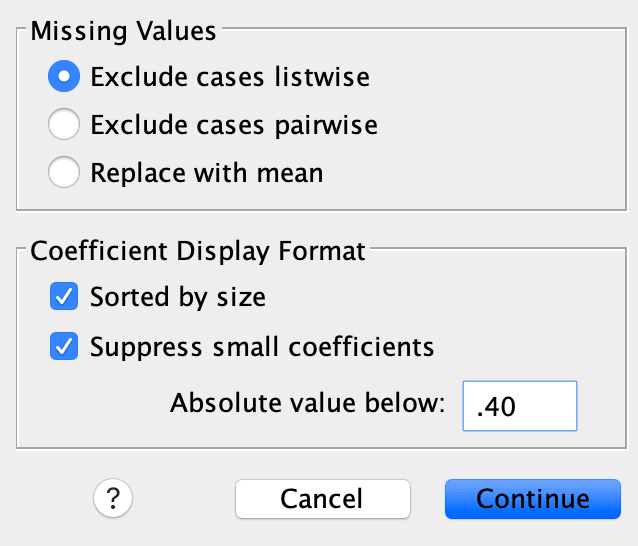Screen dimensions: 638x546
Task: Uncheck the Sorted by size checkbox
Action: coord(64,296)
